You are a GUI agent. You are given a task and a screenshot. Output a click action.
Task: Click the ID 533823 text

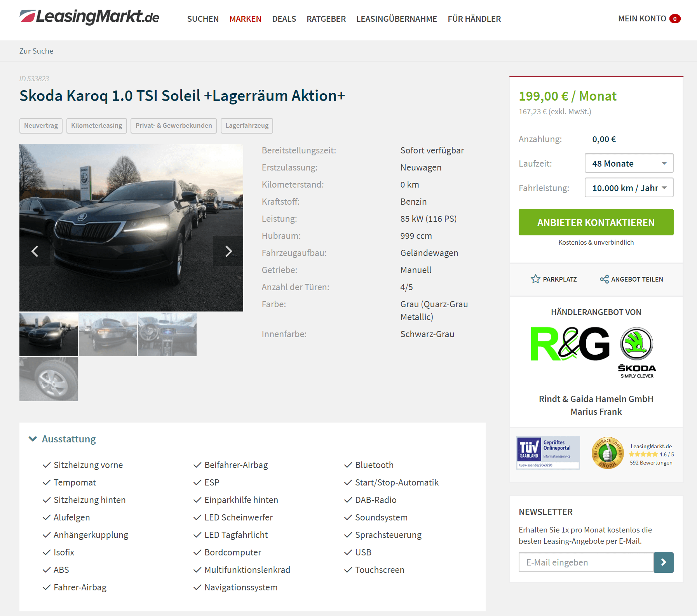(x=34, y=78)
